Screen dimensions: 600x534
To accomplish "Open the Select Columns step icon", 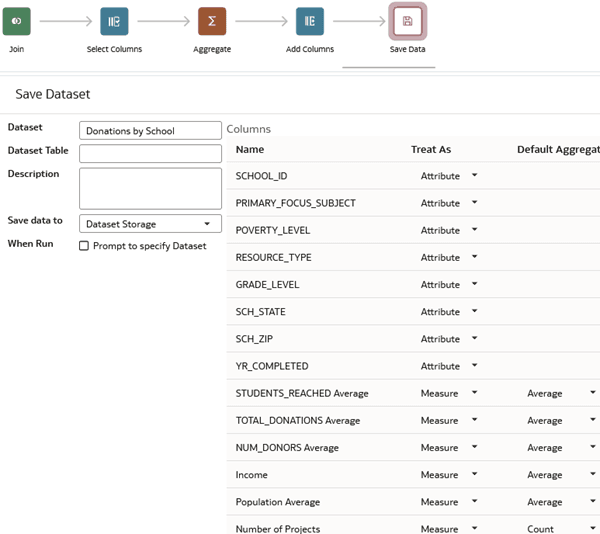I will coord(114,21).
